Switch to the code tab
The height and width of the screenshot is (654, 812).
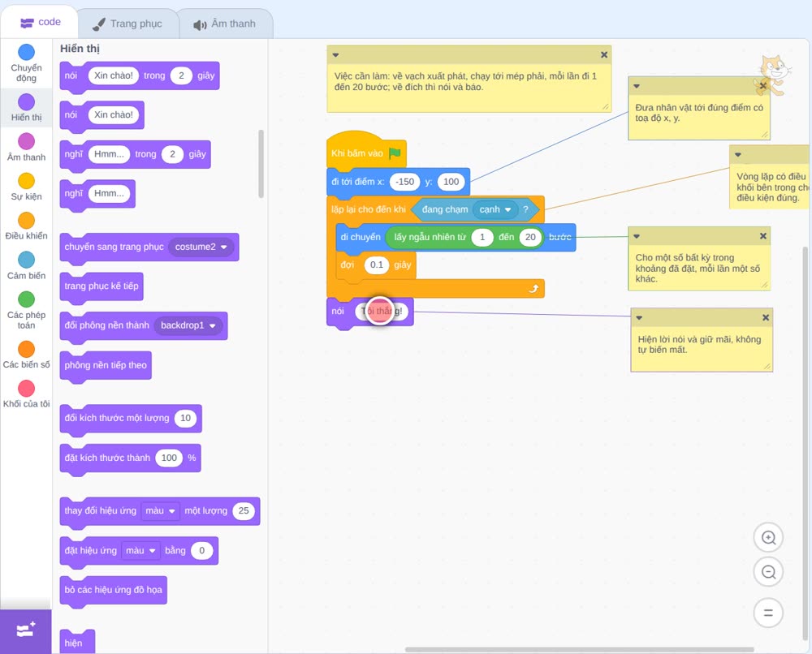40,22
